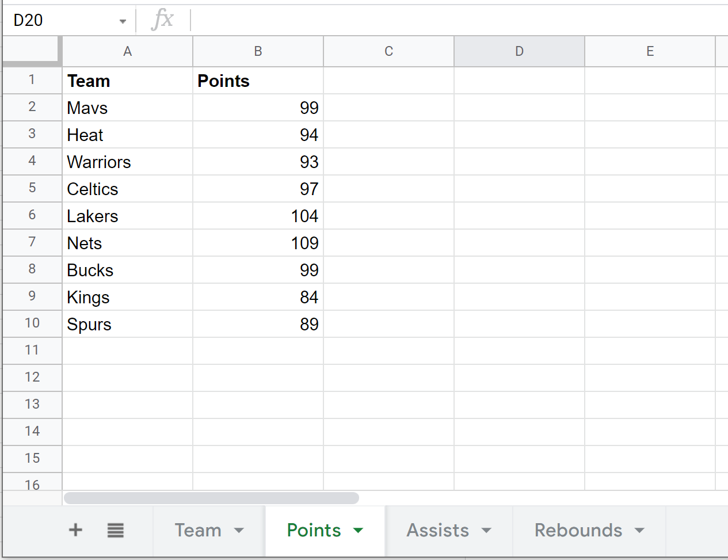
Task: Click inside the formula bar input
Action: coord(455,20)
